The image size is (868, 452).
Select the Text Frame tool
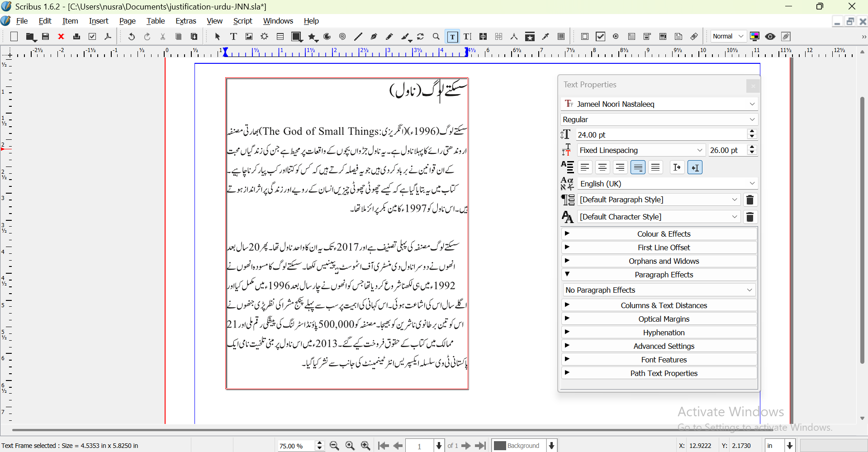click(x=233, y=37)
